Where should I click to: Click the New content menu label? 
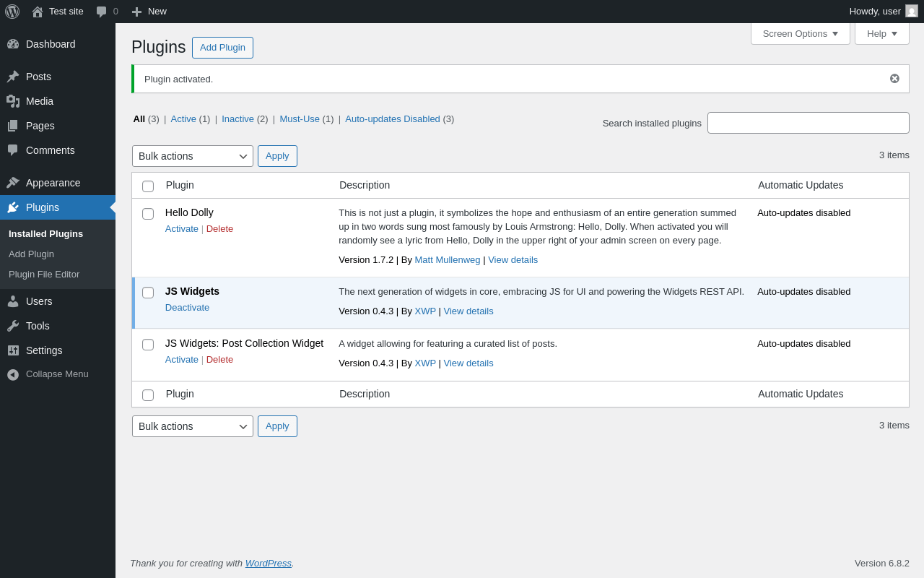pyautogui.click(x=157, y=12)
